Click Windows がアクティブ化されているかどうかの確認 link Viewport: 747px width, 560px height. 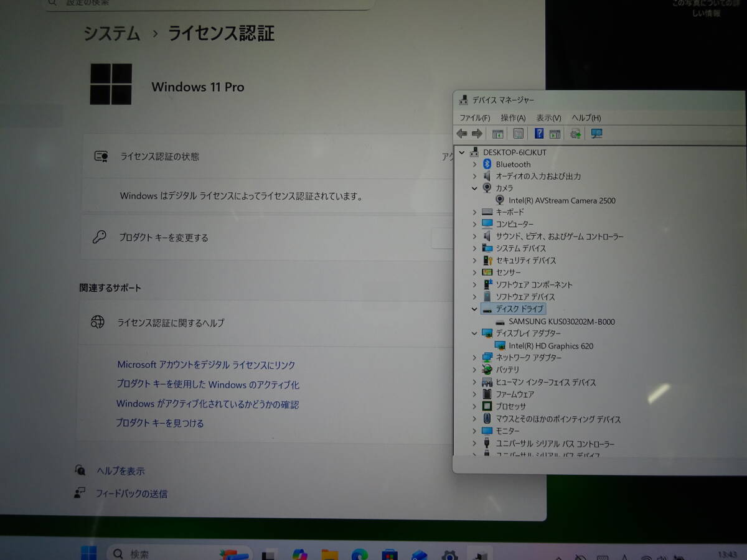coord(207,404)
